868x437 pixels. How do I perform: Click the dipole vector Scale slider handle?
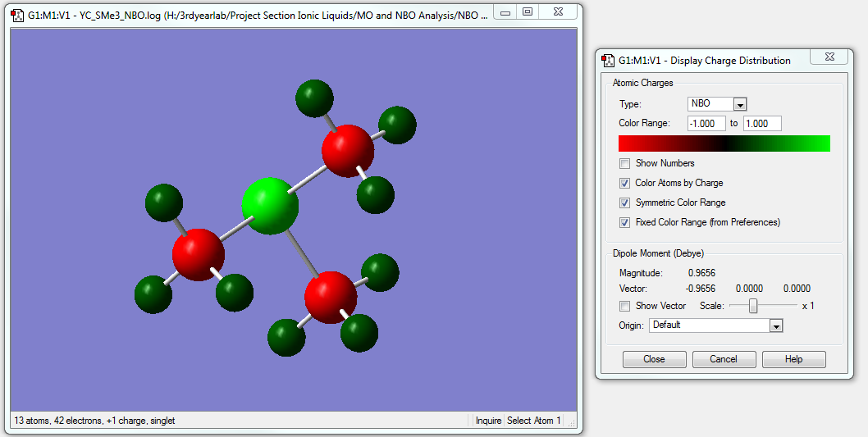(752, 306)
